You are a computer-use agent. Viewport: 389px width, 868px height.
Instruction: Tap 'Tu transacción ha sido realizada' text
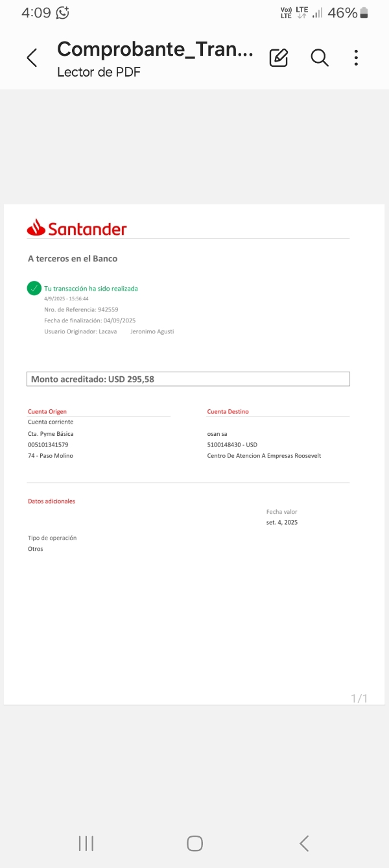coord(91,288)
